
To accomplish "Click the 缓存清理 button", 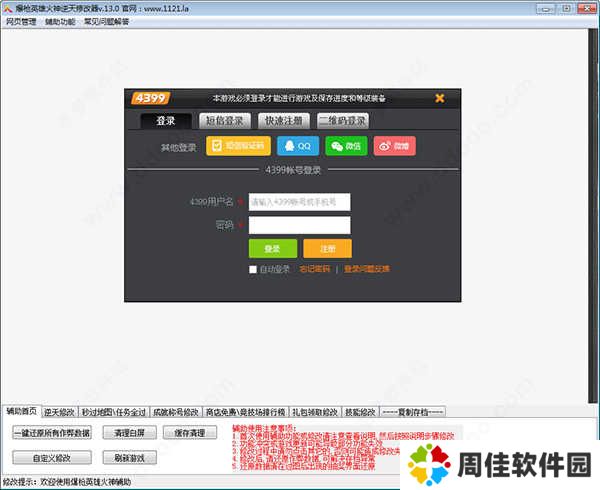I will coord(190,433).
